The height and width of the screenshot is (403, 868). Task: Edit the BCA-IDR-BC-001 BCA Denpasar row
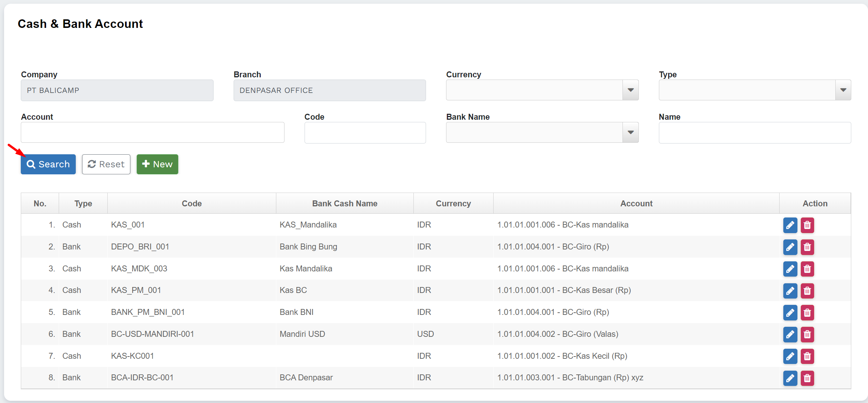point(790,378)
